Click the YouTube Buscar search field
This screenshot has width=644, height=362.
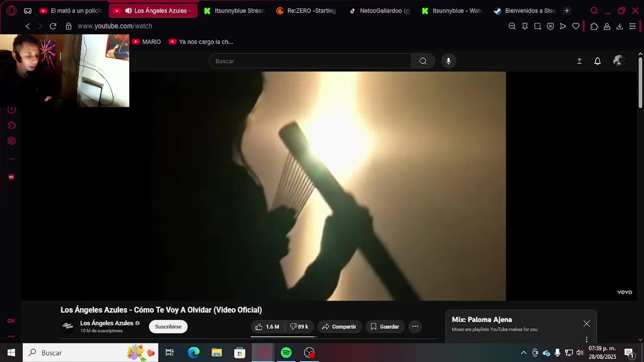click(310, 61)
